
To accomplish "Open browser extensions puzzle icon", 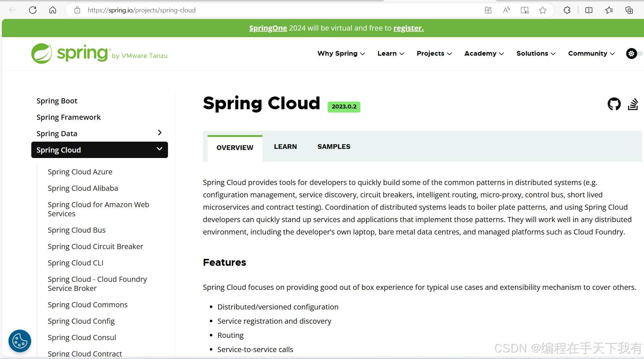I will [x=567, y=10].
